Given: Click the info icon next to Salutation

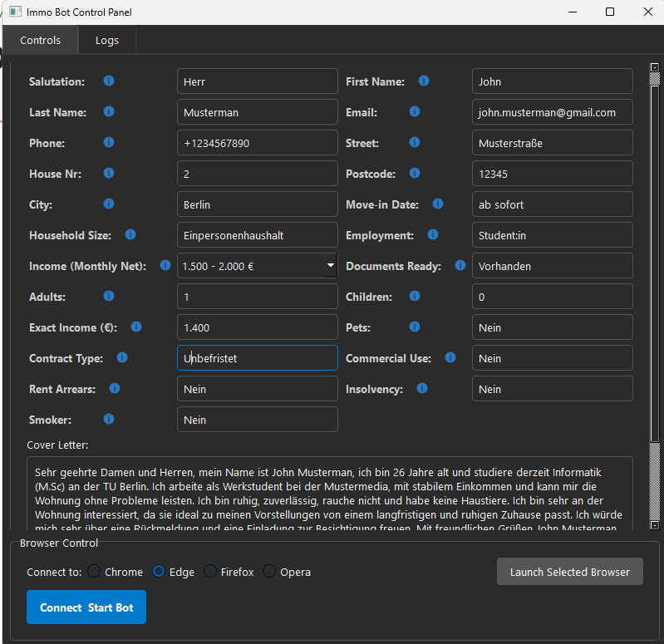Looking at the screenshot, I should (x=108, y=81).
